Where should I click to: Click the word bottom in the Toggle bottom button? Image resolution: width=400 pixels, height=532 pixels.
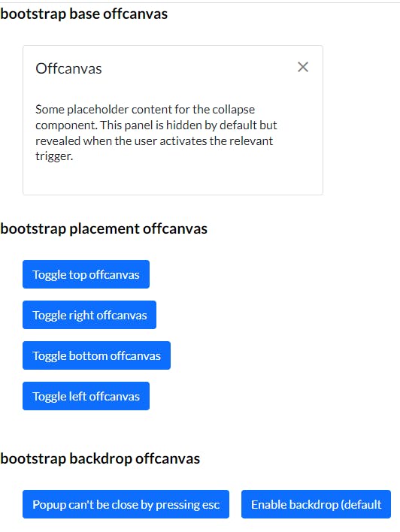coord(88,355)
